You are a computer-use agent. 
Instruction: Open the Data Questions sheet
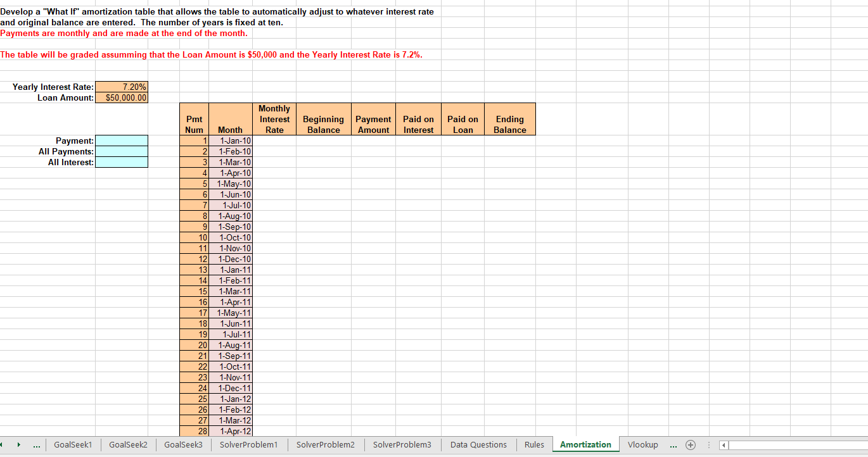coord(478,445)
